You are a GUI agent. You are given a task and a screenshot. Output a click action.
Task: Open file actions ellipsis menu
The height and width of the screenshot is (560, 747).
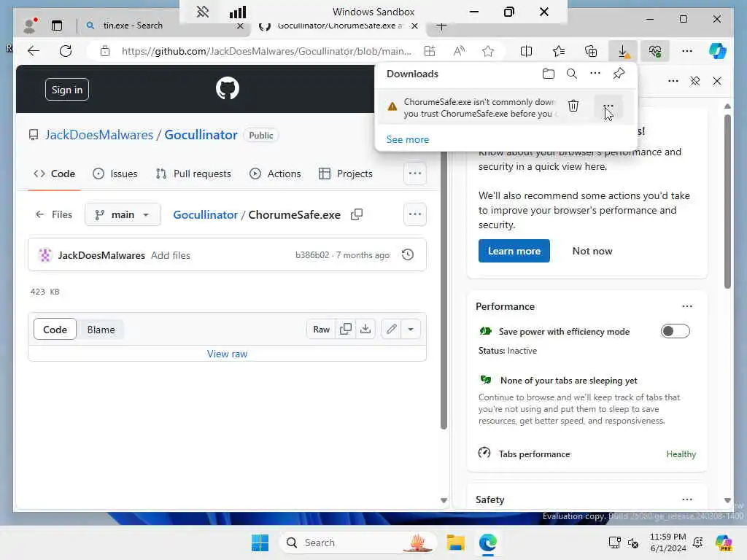(415, 214)
